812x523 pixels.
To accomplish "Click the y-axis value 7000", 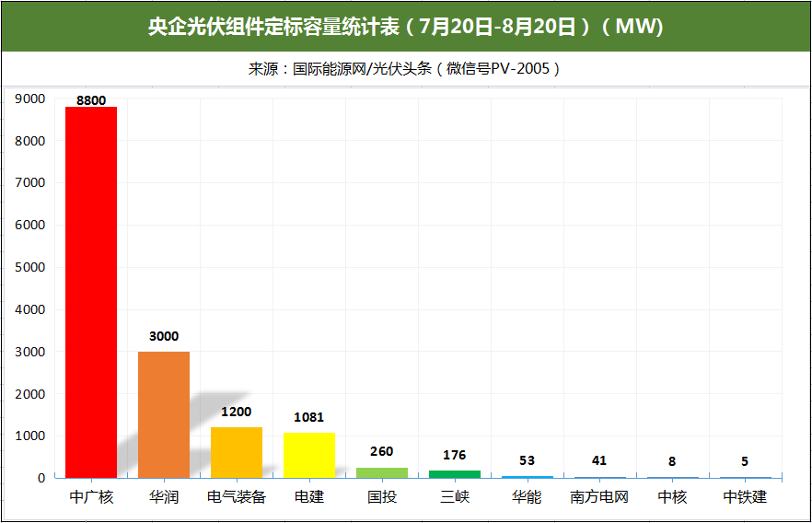I will (x=30, y=183).
